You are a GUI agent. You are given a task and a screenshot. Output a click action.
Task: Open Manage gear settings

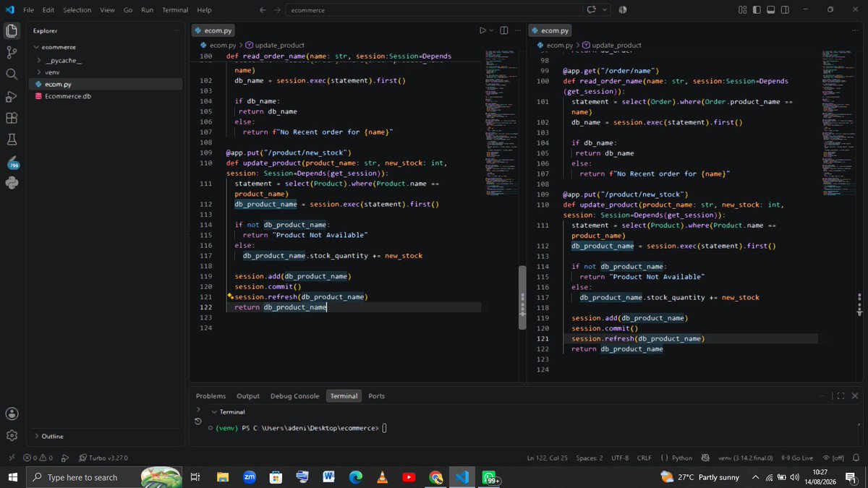point(12,435)
